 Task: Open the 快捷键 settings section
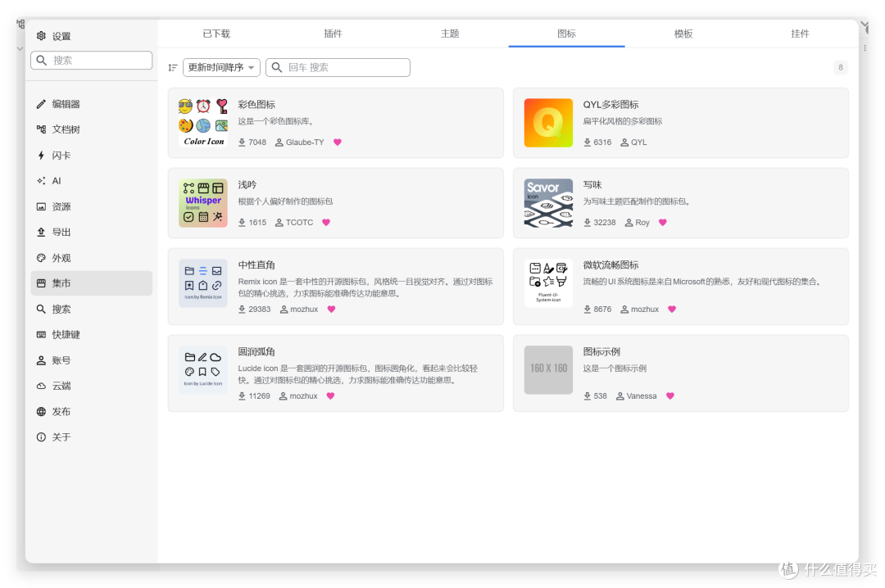(x=91, y=335)
